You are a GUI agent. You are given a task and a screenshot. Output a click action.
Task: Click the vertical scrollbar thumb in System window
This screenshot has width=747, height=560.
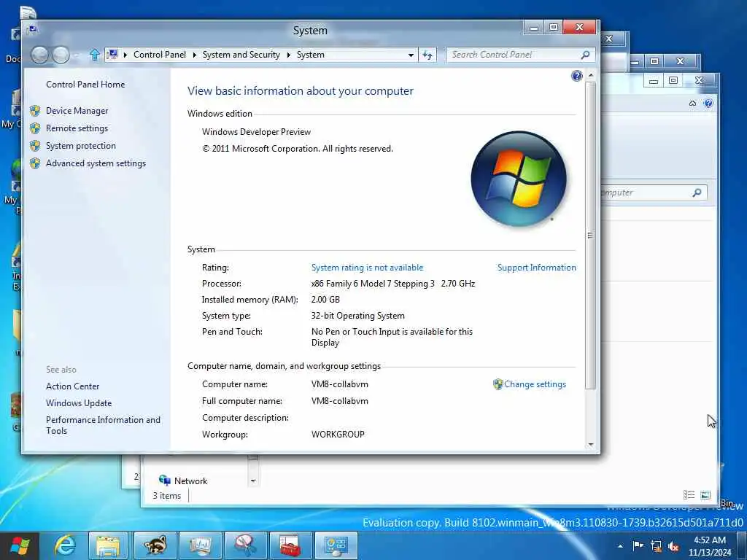pyautogui.click(x=591, y=236)
